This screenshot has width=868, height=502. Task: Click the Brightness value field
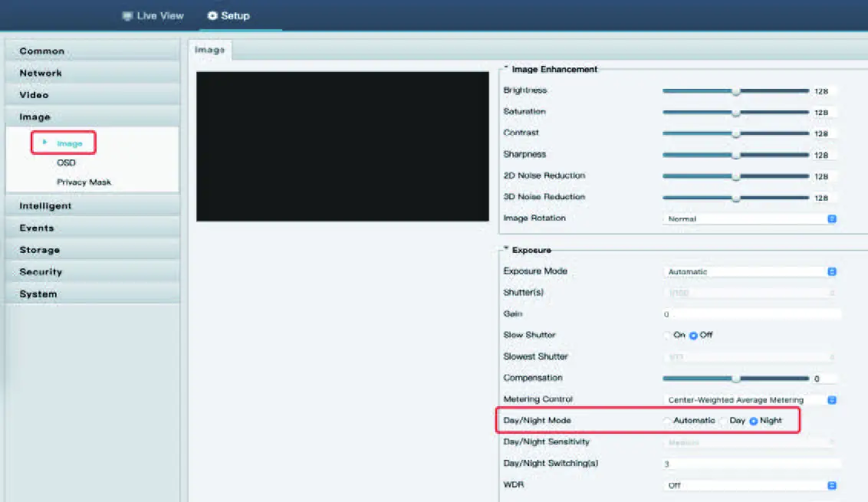pyautogui.click(x=824, y=91)
